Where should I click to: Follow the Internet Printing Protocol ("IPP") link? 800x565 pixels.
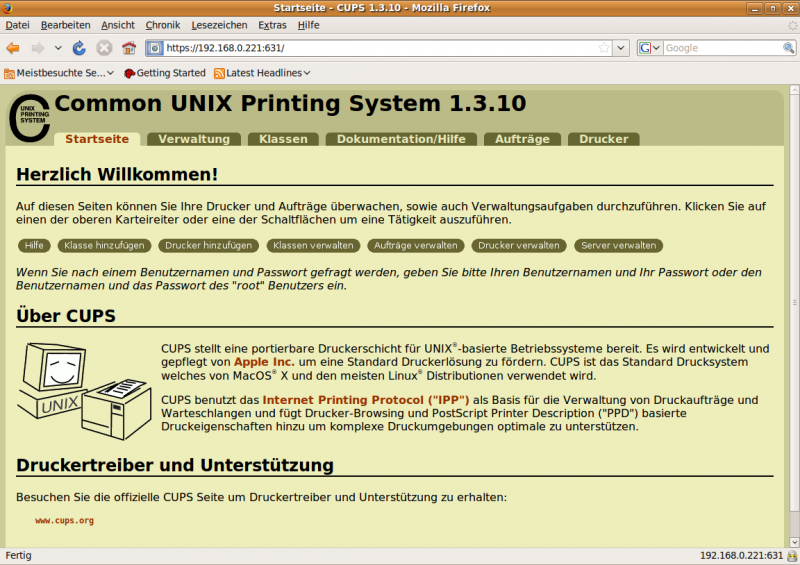tap(366, 400)
